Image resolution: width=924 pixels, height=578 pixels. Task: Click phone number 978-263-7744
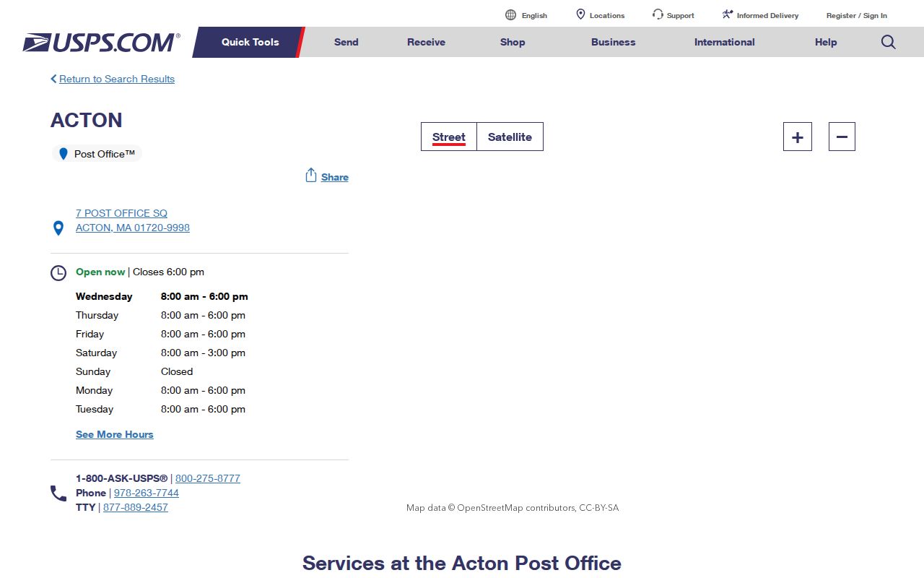[x=147, y=493]
